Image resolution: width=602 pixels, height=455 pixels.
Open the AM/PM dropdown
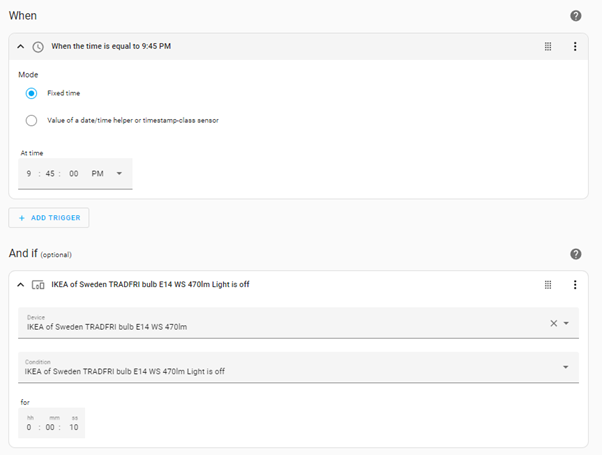119,173
